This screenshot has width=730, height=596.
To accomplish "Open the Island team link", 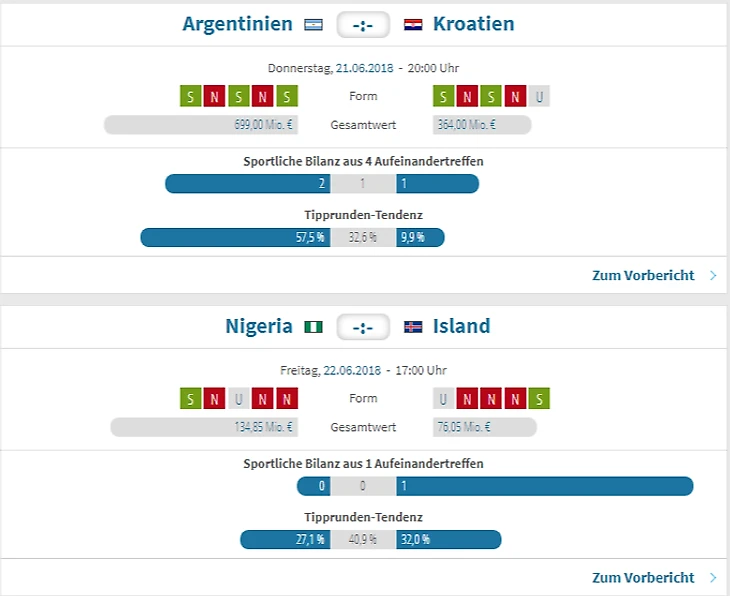I will coord(462,326).
